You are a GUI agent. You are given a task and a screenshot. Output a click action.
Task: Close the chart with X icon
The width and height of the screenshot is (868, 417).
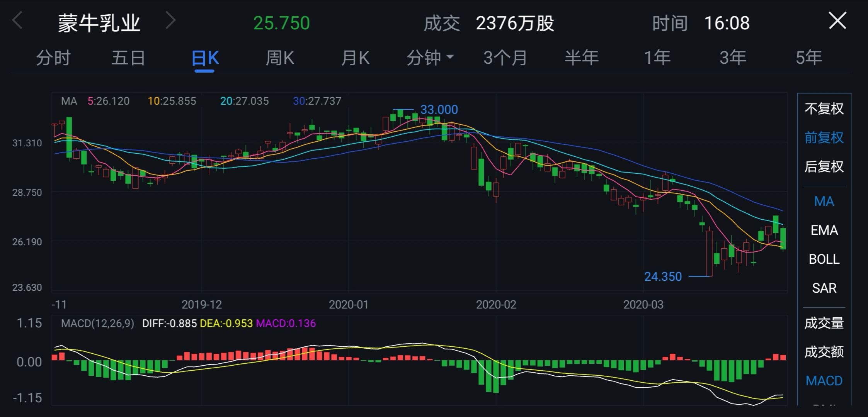click(837, 20)
